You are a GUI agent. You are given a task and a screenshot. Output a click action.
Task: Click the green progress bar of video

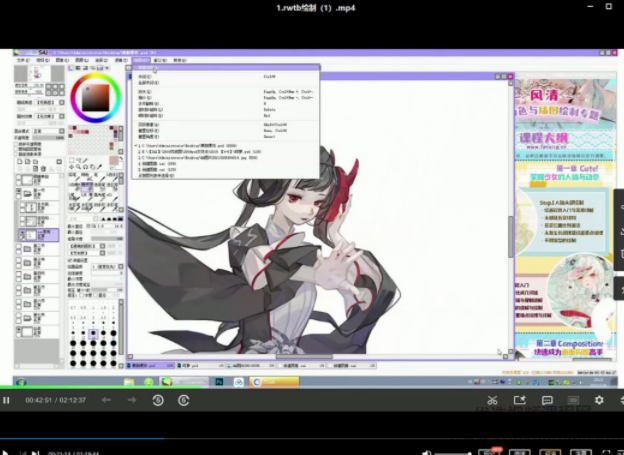coord(100,387)
